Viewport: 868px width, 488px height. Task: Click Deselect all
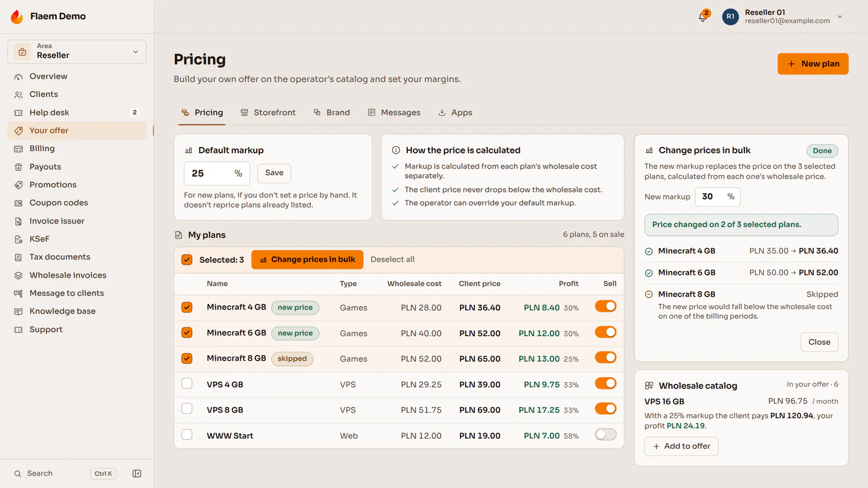392,260
